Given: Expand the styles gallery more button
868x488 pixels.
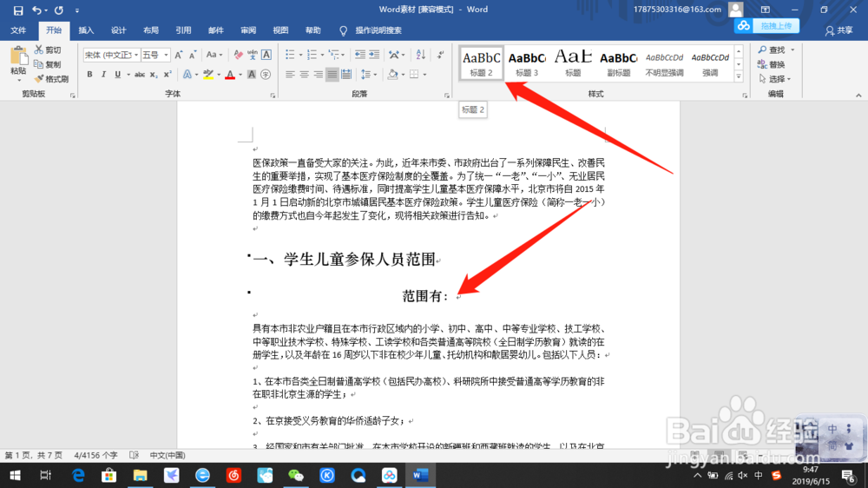Looking at the screenshot, I should (x=739, y=77).
